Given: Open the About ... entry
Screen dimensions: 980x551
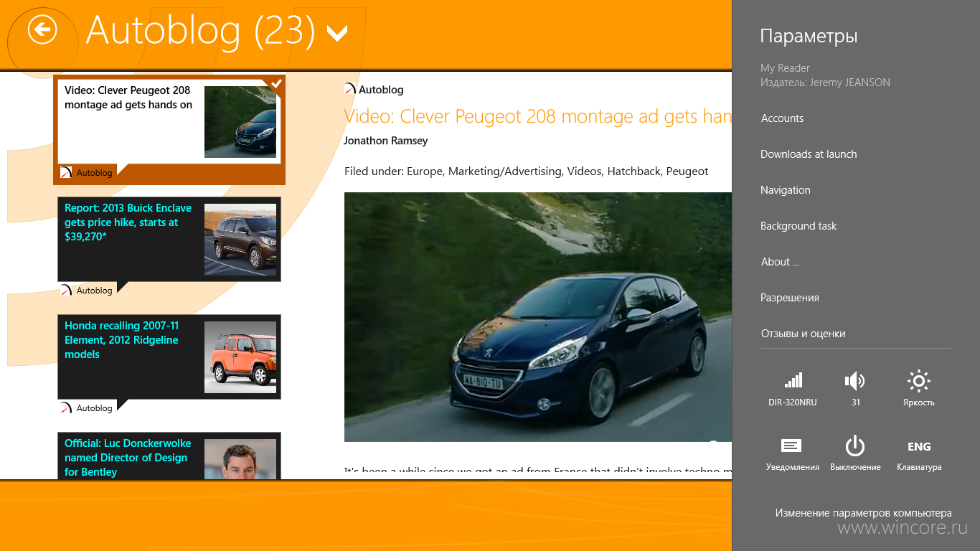Looking at the screenshot, I should (780, 262).
